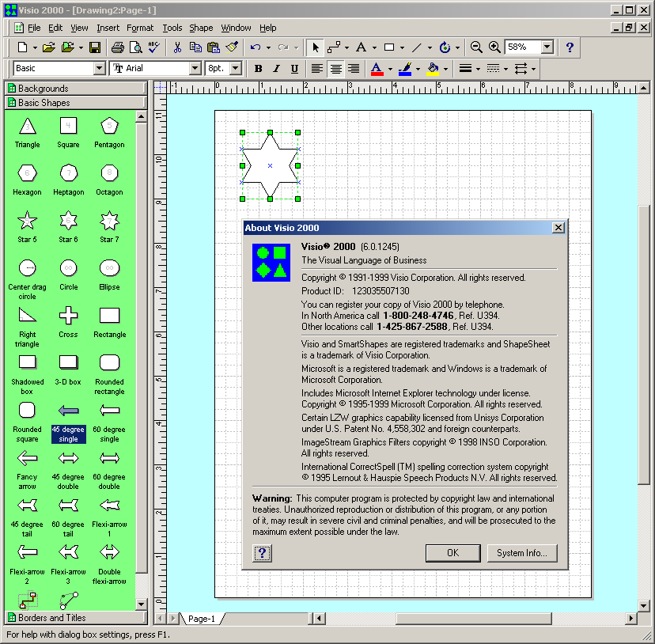Open the style dropdown showing Basic
Viewport: 655px width, 644px height.
(x=100, y=68)
